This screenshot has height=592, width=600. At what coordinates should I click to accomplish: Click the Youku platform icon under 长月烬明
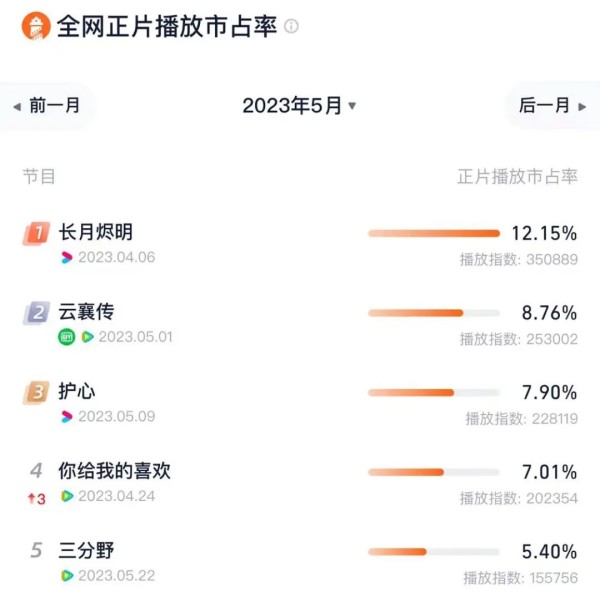tap(67, 258)
